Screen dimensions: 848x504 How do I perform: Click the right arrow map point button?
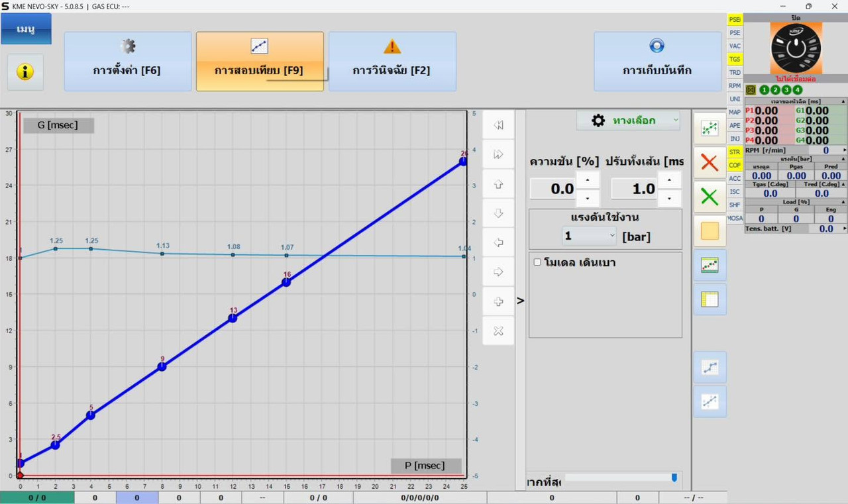499,272
